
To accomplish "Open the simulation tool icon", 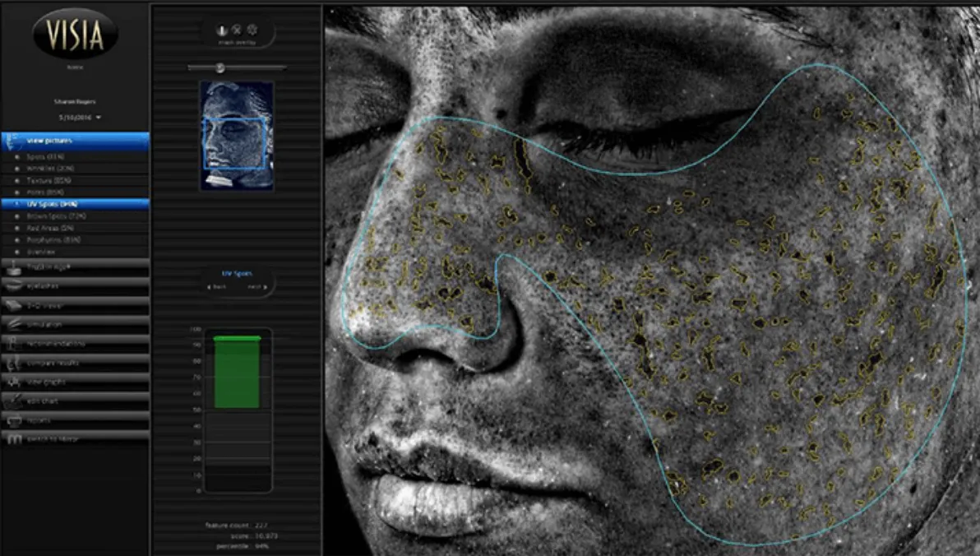I will 14,324.
